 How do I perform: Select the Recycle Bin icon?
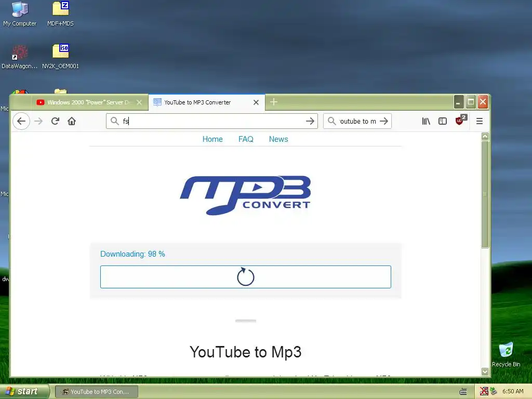(x=506, y=354)
